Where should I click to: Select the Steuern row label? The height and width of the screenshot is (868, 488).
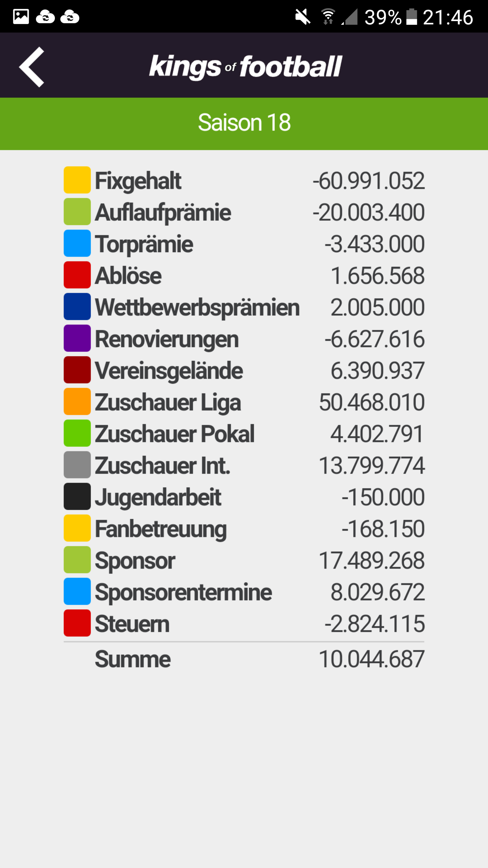click(x=132, y=624)
